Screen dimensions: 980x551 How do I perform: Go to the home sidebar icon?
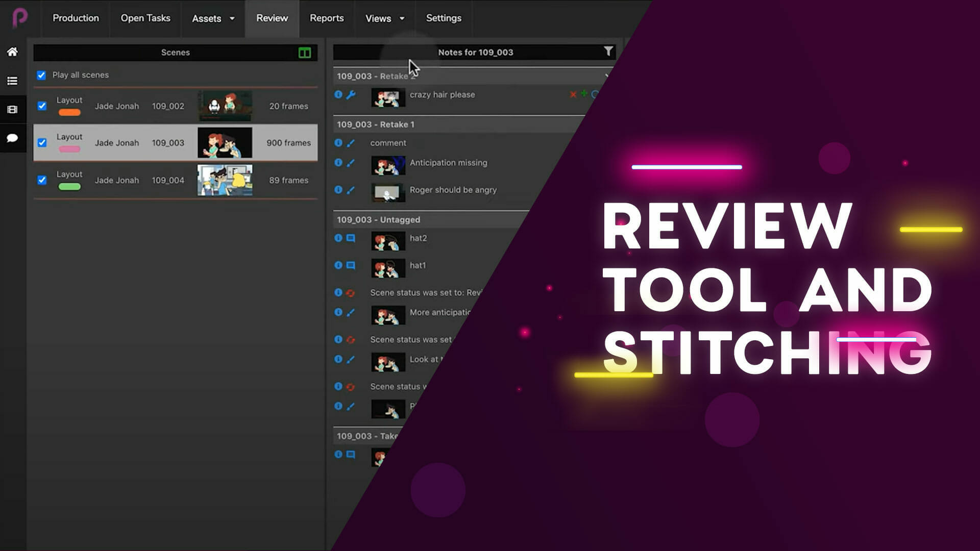[12, 52]
